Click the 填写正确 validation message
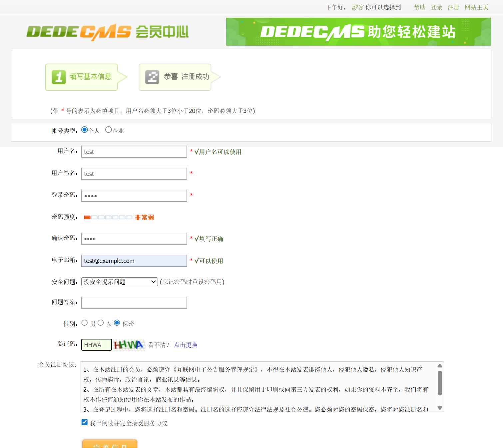This screenshot has width=503, height=448. pos(209,239)
